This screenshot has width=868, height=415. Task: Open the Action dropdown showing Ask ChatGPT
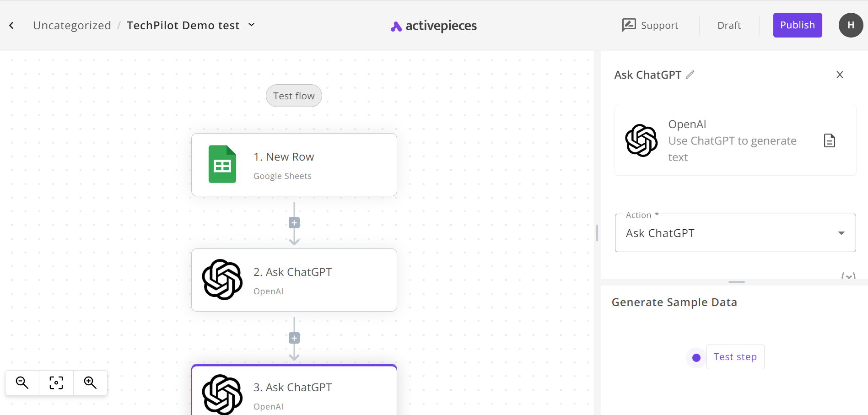coord(735,233)
